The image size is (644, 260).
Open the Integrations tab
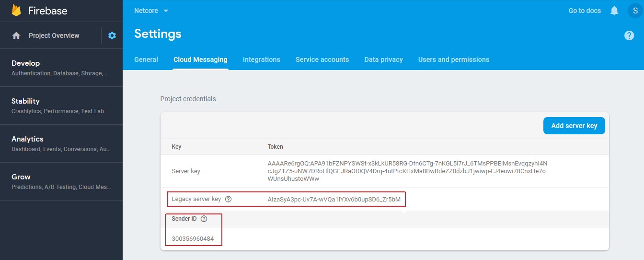point(262,59)
